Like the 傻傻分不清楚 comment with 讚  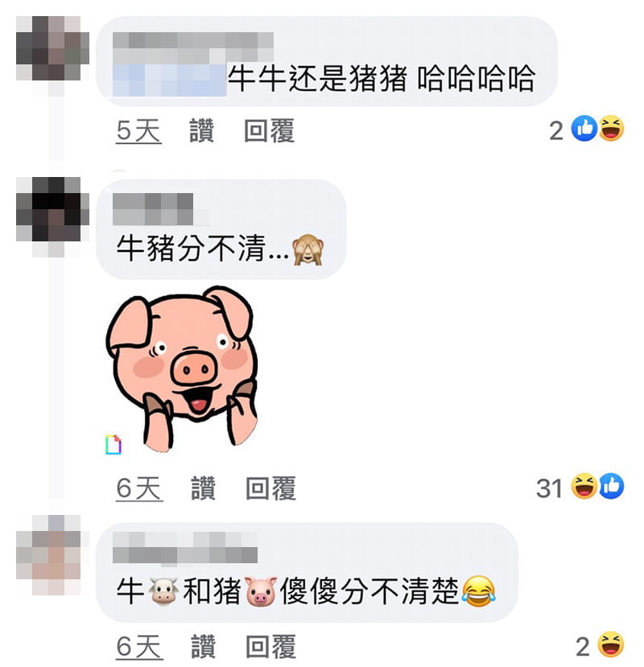203,646
